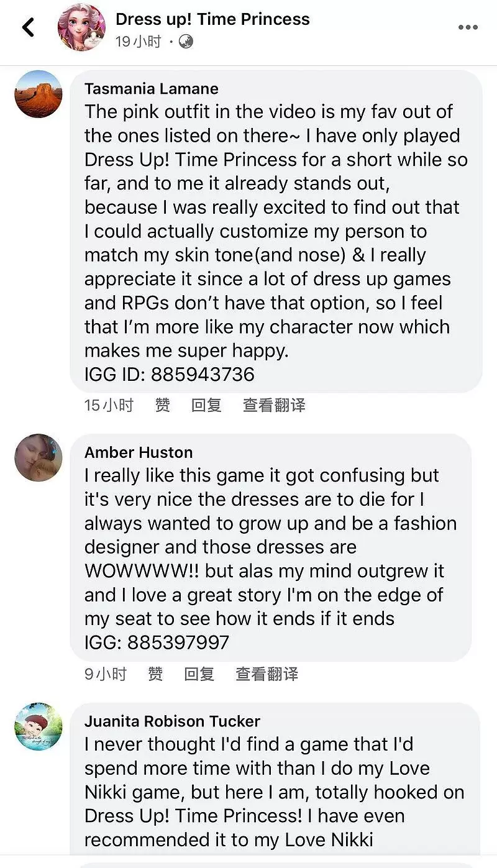This screenshot has width=497, height=868.
Task: Tap the 9小时 timestamp on Amber's comment
Action: (106, 674)
